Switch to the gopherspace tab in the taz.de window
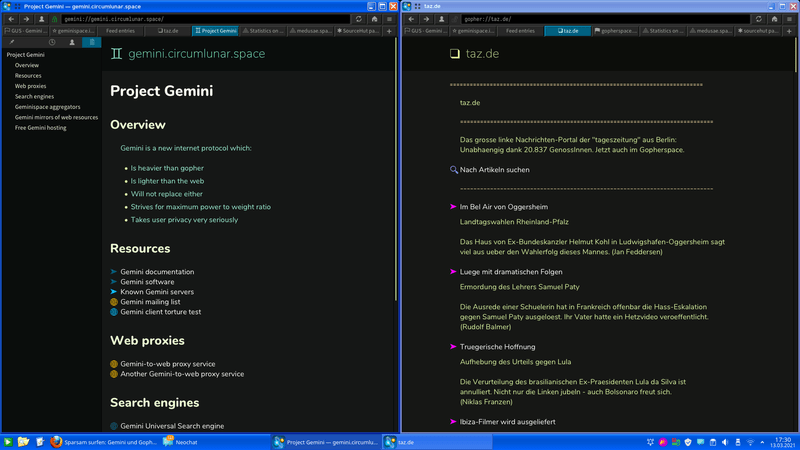The width and height of the screenshot is (800, 450). pyautogui.click(x=615, y=31)
